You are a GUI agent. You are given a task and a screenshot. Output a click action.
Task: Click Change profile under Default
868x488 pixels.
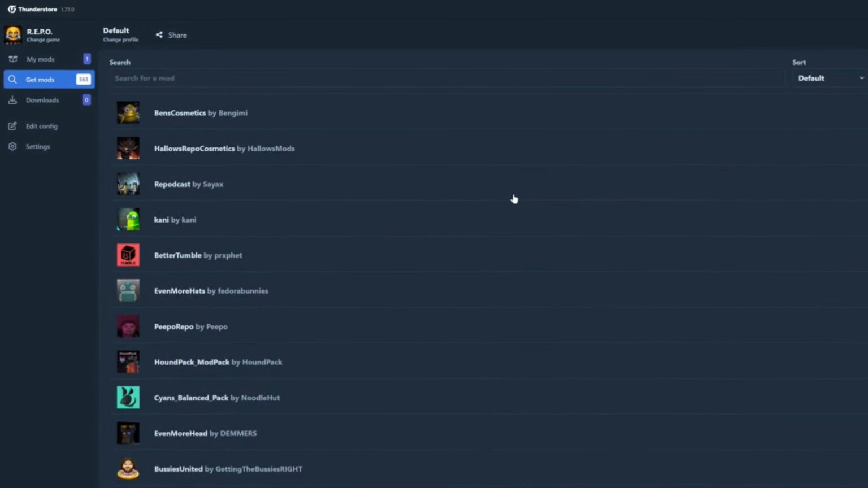(120, 40)
